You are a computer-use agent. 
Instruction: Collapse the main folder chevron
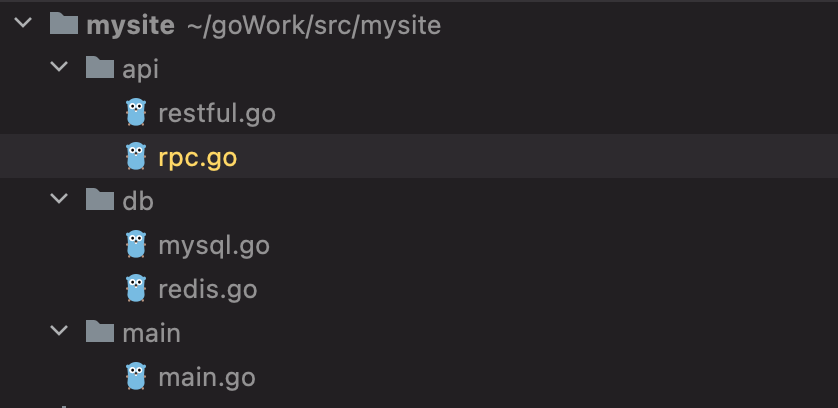tap(60, 332)
